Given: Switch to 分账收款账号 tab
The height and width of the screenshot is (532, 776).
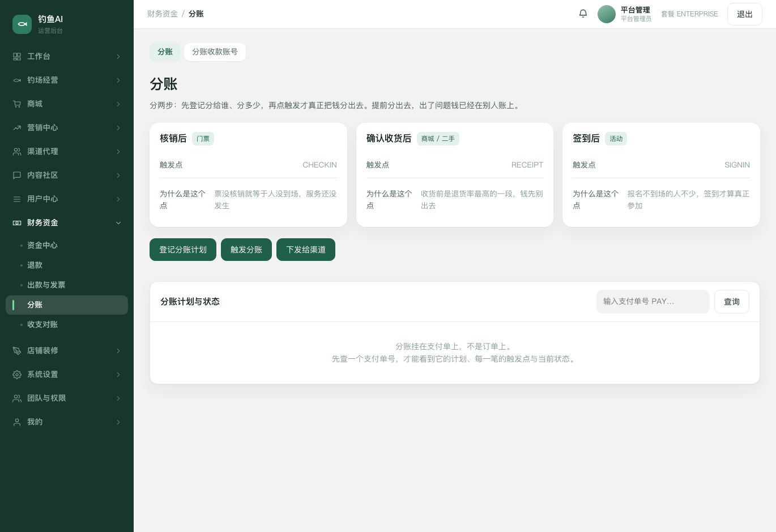Looking at the screenshot, I should (x=215, y=52).
